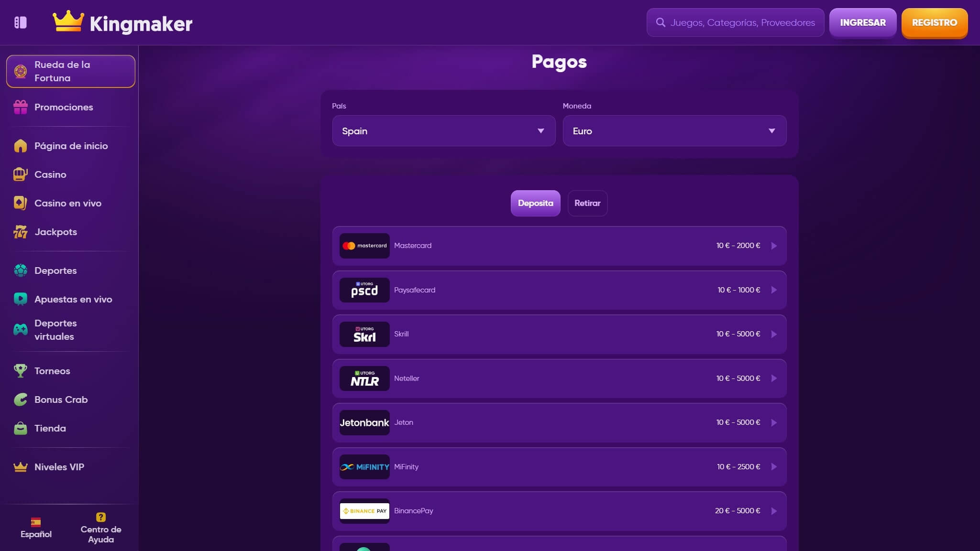Open Centro de Ayuda link
980x551 pixels.
pyautogui.click(x=101, y=528)
